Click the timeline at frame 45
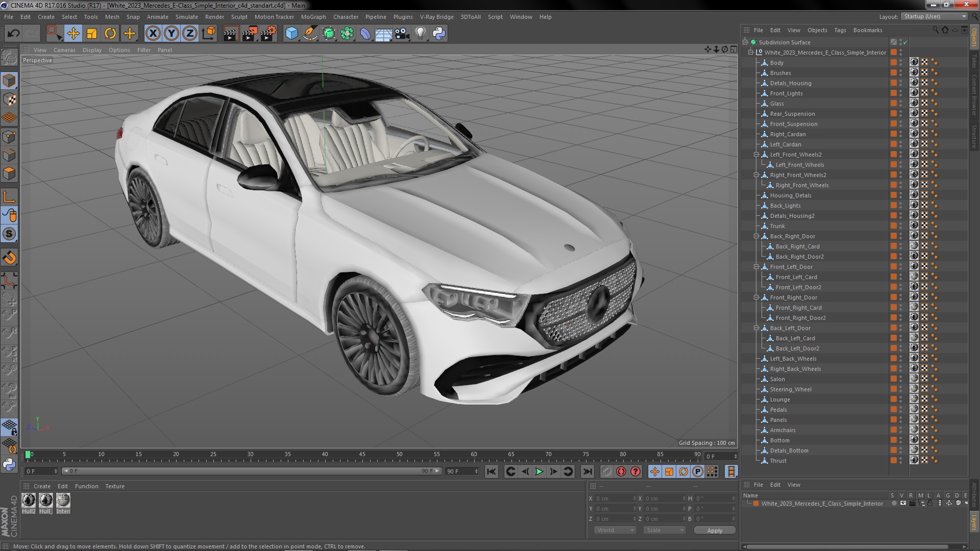Screen dimensions: 980x551 click(362, 455)
